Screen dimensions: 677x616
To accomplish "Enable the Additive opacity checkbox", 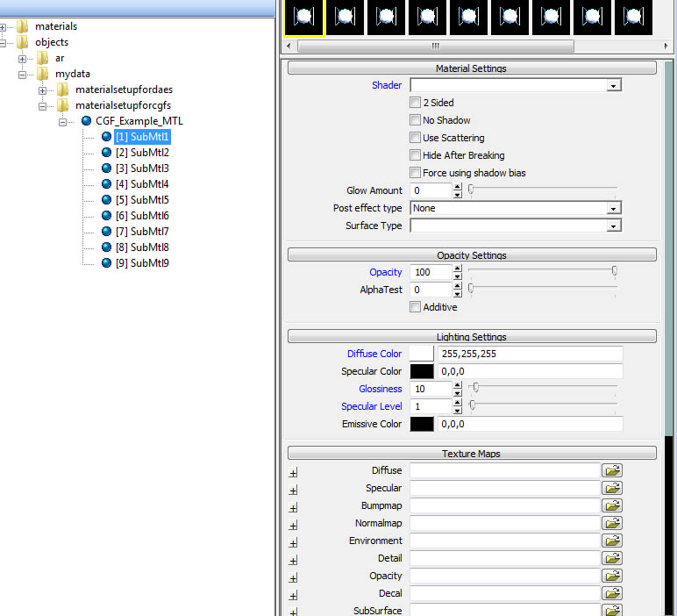I will (415, 307).
